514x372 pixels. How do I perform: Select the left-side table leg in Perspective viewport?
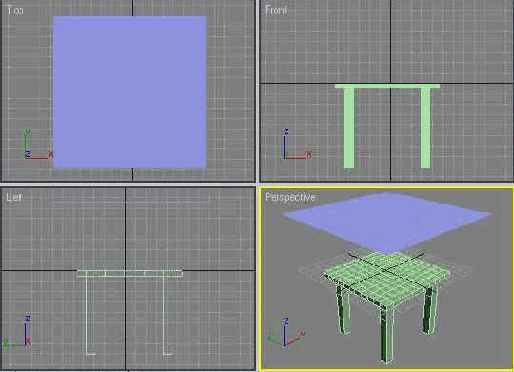pyautogui.click(x=343, y=310)
